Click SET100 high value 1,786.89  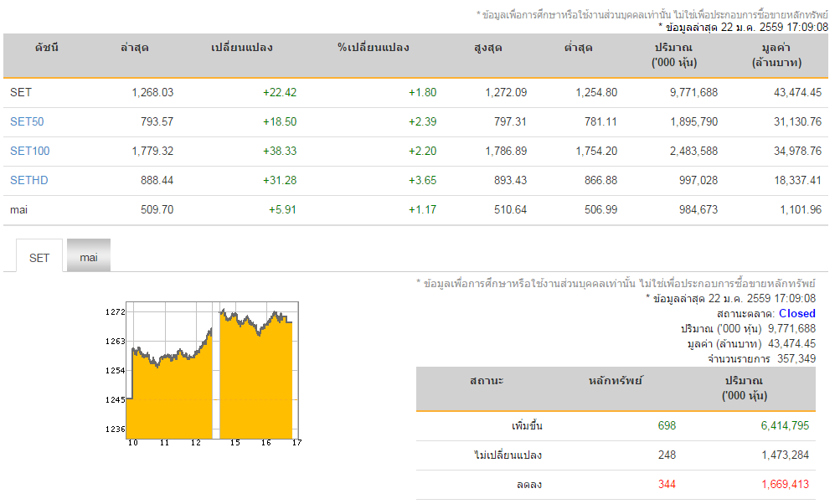click(x=506, y=151)
